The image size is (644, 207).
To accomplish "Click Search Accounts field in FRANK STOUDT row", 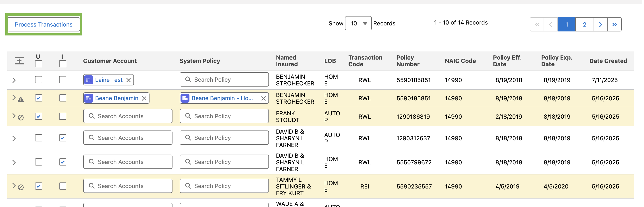I will coord(128,116).
